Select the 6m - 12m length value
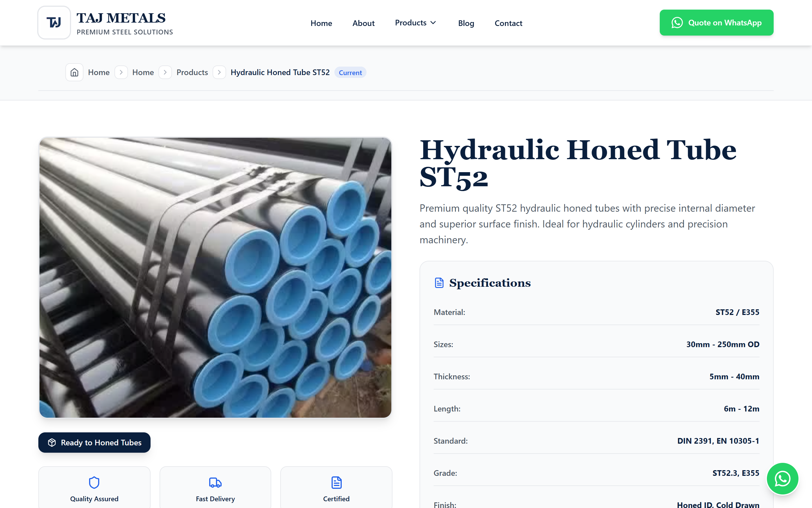The width and height of the screenshot is (812, 508). [742, 409]
